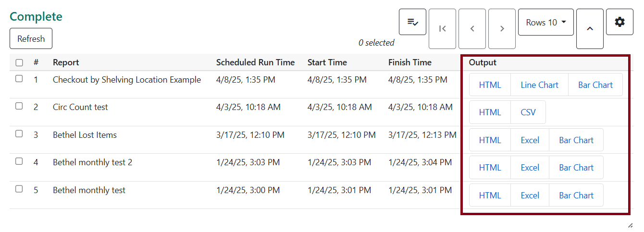Open HTML output for Circ Count test

click(x=490, y=112)
